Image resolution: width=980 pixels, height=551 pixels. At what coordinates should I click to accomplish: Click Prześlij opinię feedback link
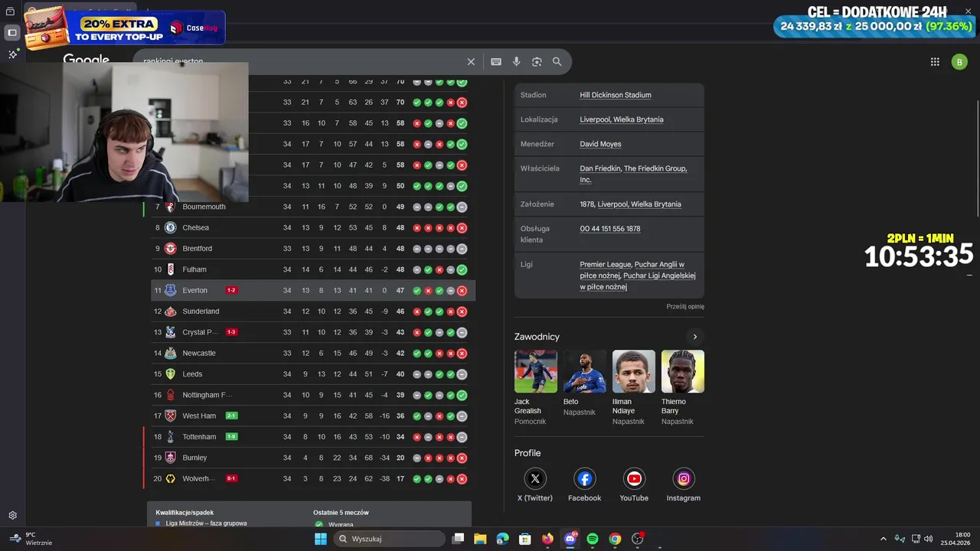[x=685, y=307]
